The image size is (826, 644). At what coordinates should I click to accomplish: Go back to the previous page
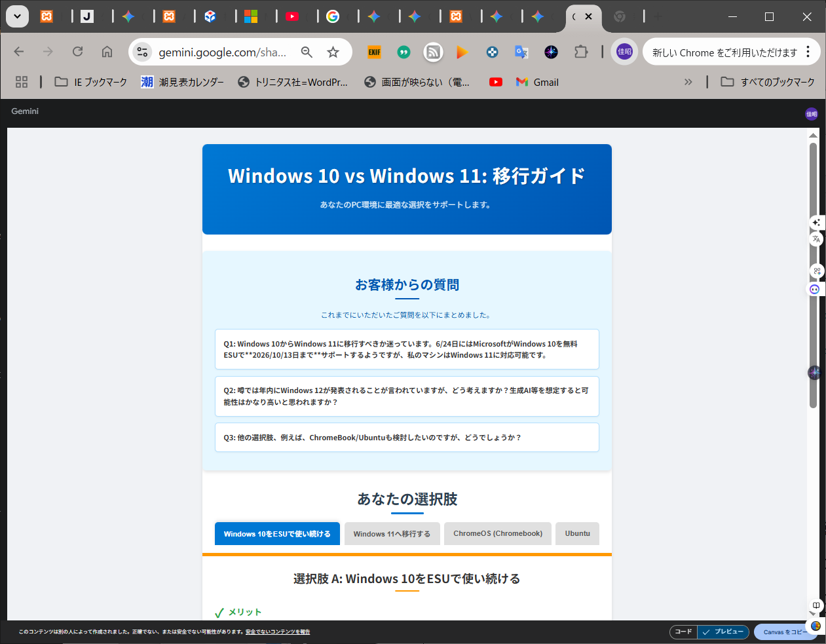(x=19, y=52)
